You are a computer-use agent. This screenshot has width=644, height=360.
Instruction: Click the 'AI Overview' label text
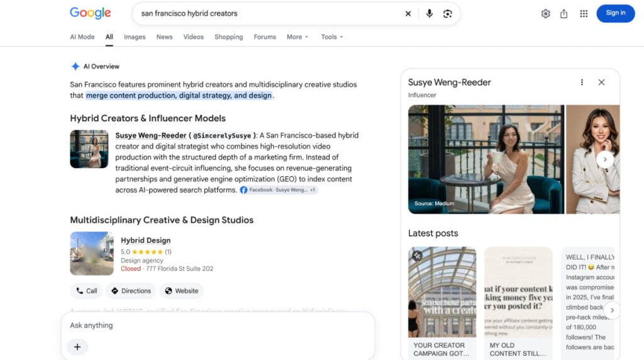[x=101, y=66]
